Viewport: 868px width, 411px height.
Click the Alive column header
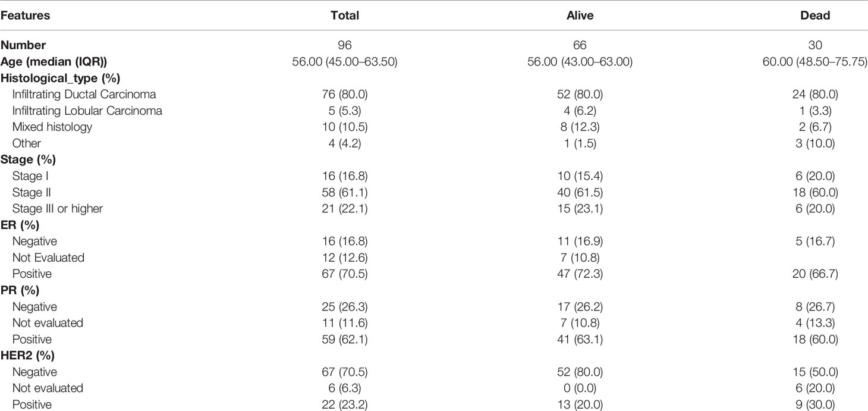pos(580,16)
